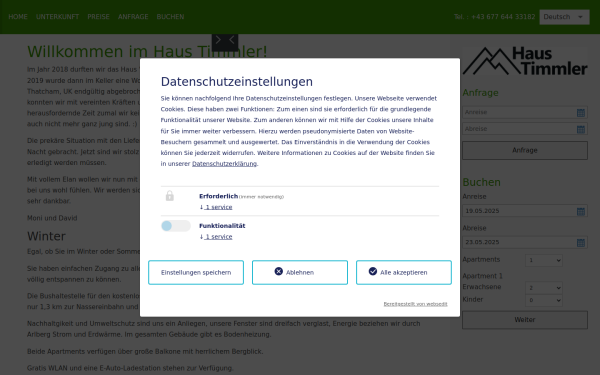Open the BUCHEN menu item
600x375 pixels.
170,17
